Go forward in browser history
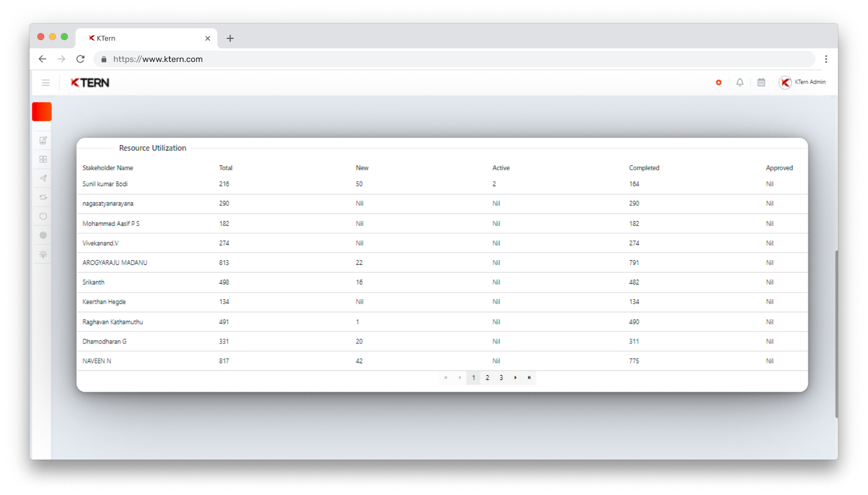This screenshot has height=495, width=868. 61,59
